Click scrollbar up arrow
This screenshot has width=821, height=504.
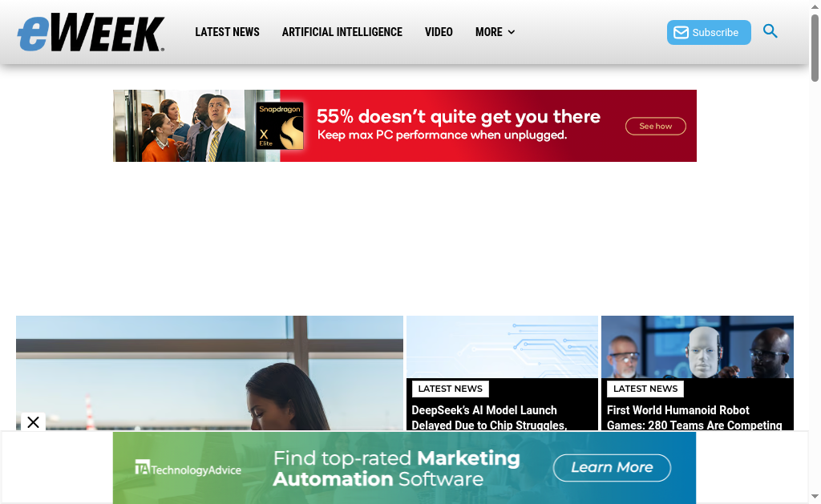(815, 6)
